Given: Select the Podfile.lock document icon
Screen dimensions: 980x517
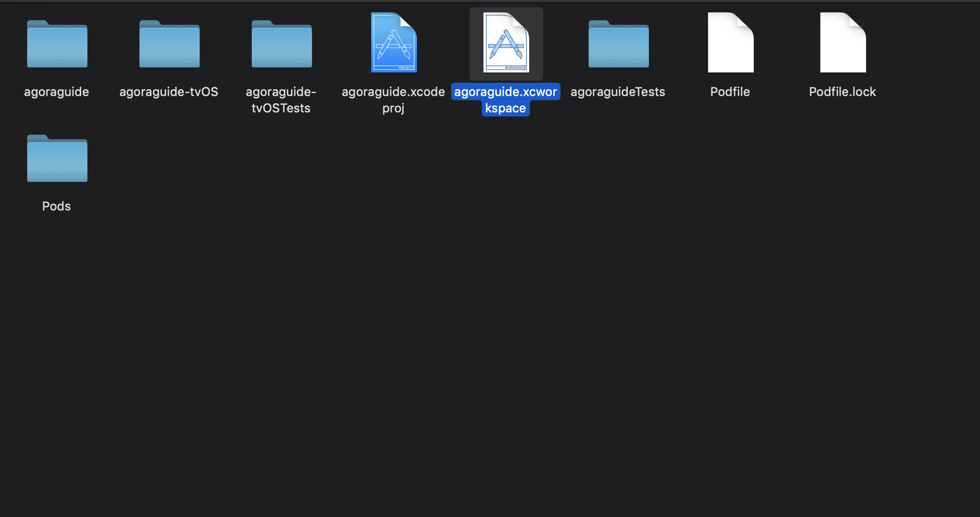Looking at the screenshot, I should click(x=843, y=42).
